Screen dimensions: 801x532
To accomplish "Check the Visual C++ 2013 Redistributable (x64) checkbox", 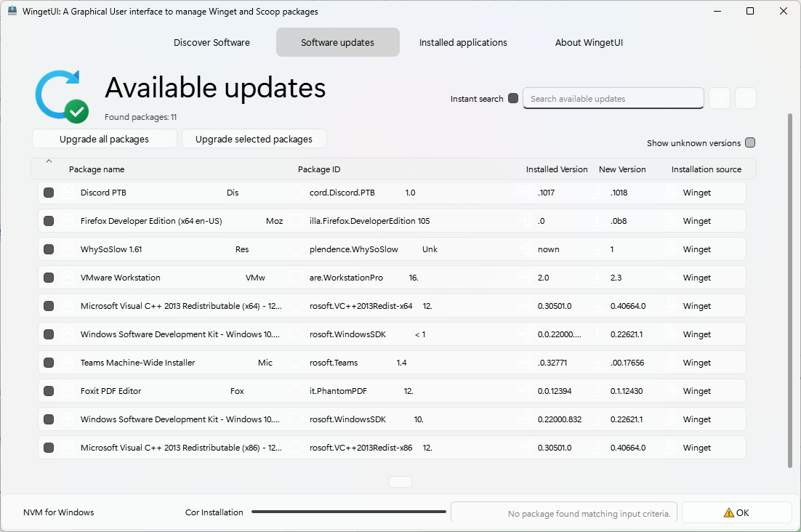I will 49,306.
